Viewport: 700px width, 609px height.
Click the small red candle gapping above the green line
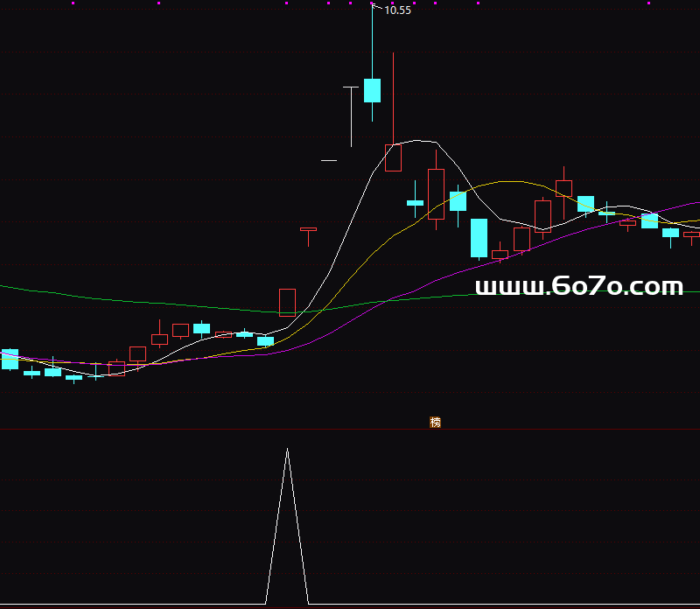point(308,230)
